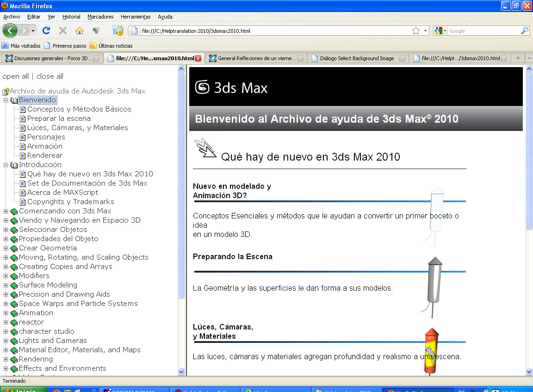533x392 pixels.
Task: Select Conceptos y Métodos Básicos page
Action: point(79,109)
